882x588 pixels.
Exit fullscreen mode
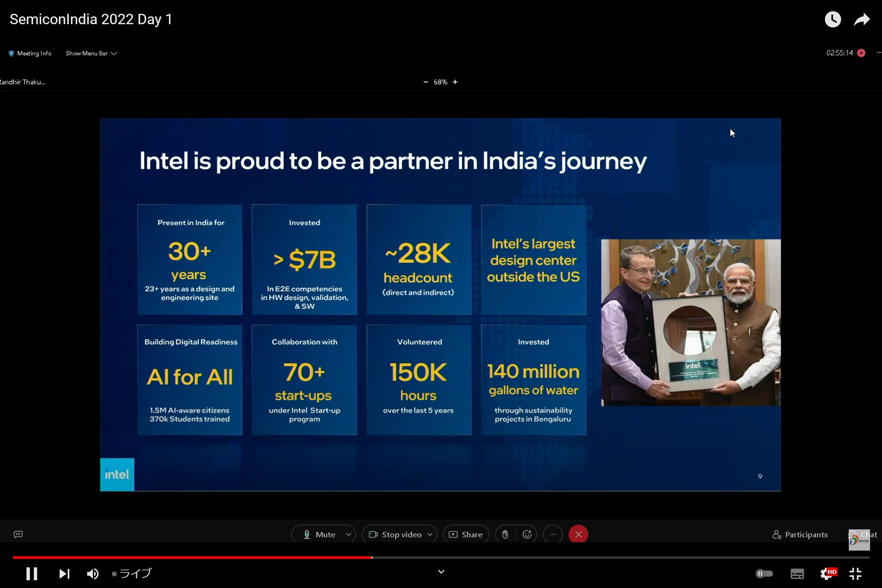[x=855, y=573]
